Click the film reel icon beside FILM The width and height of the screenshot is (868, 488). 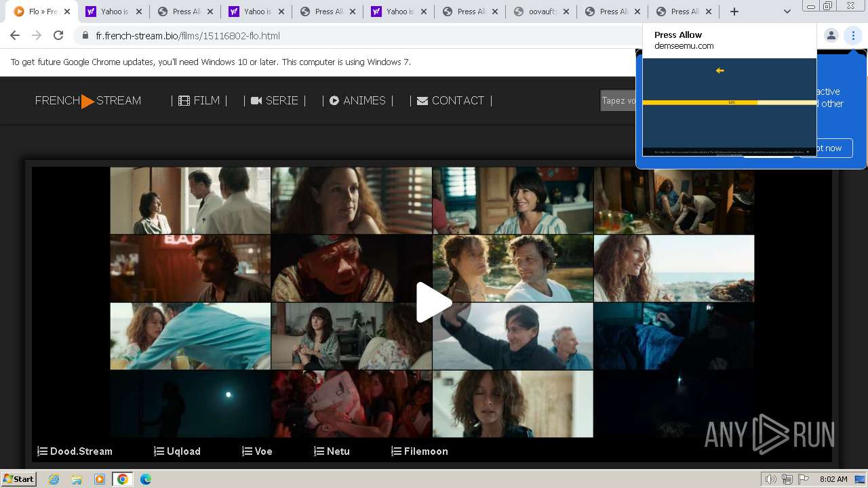[184, 100]
